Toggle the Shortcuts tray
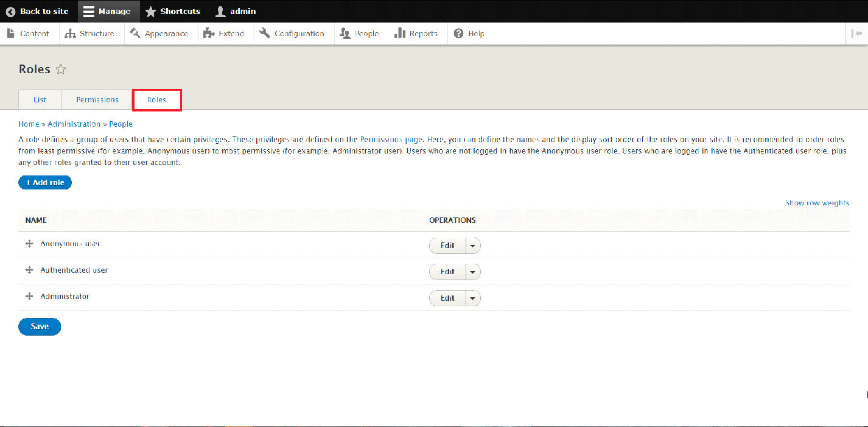 [173, 11]
